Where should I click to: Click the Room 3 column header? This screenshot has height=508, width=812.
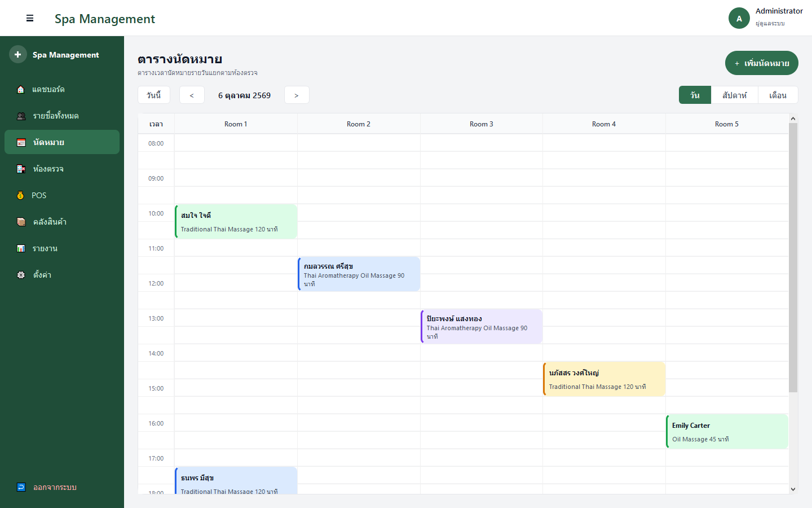coord(482,124)
